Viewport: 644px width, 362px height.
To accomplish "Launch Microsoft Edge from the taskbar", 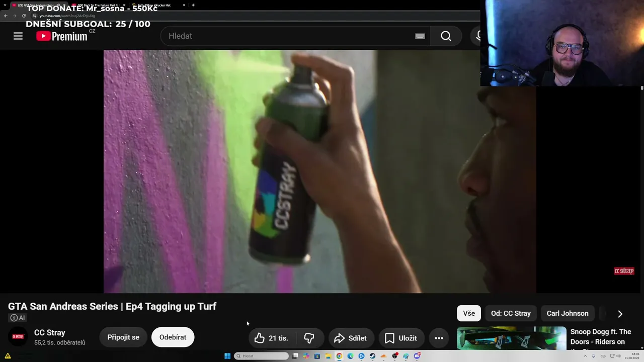I will click(x=350, y=356).
